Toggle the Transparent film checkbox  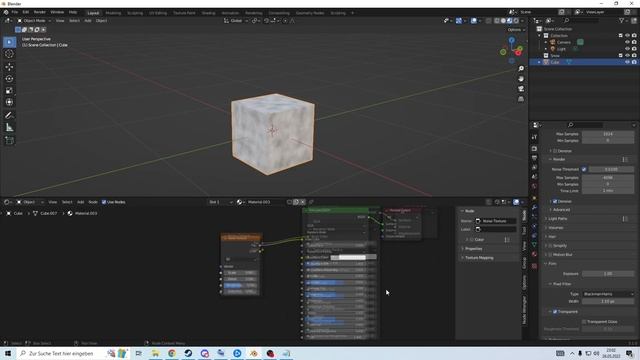[x=555, y=312]
